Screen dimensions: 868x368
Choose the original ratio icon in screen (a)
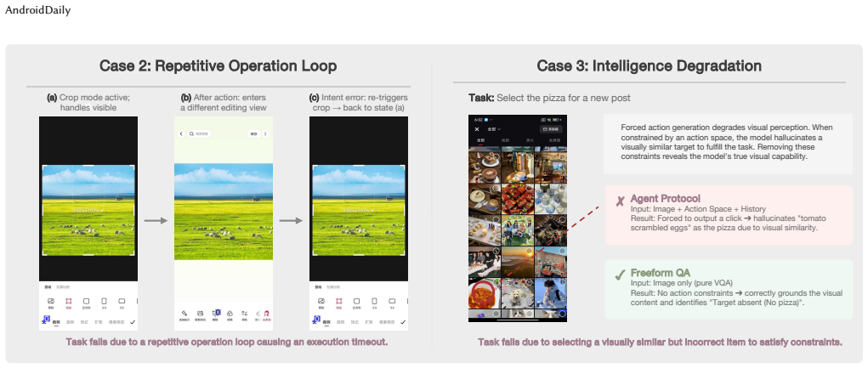tap(51, 301)
